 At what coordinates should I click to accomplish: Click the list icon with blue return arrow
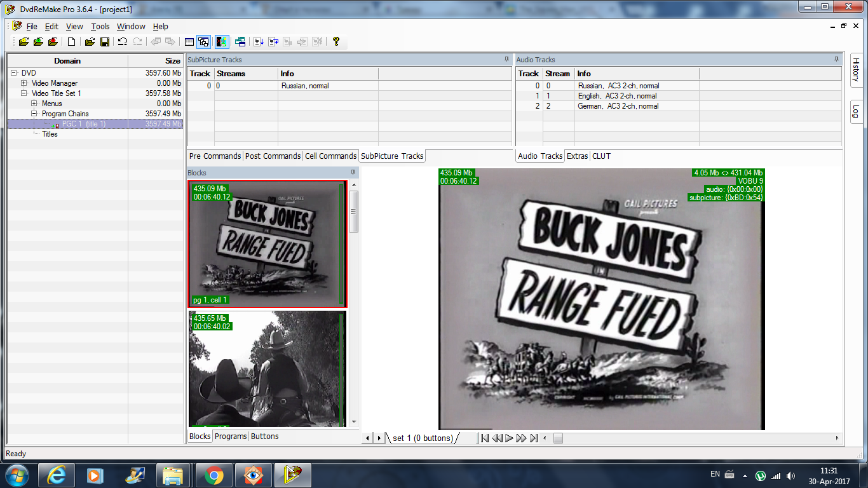(x=273, y=42)
